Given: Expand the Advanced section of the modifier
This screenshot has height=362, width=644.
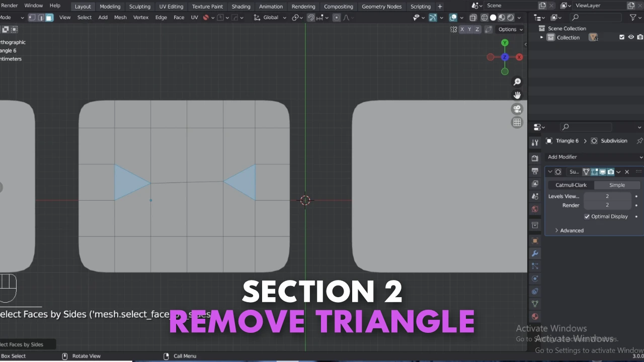Looking at the screenshot, I should tap(569, 230).
